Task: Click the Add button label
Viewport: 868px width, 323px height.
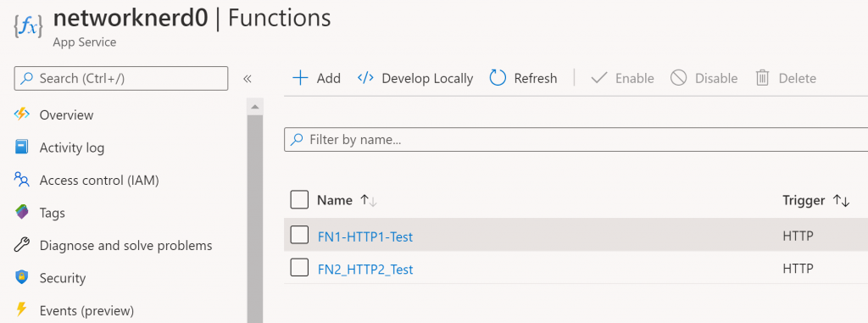Action: (329, 79)
